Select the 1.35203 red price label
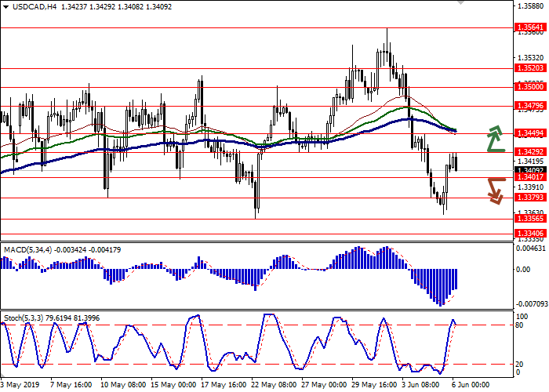This screenshot has width=549, height=392. click(530, 68)
